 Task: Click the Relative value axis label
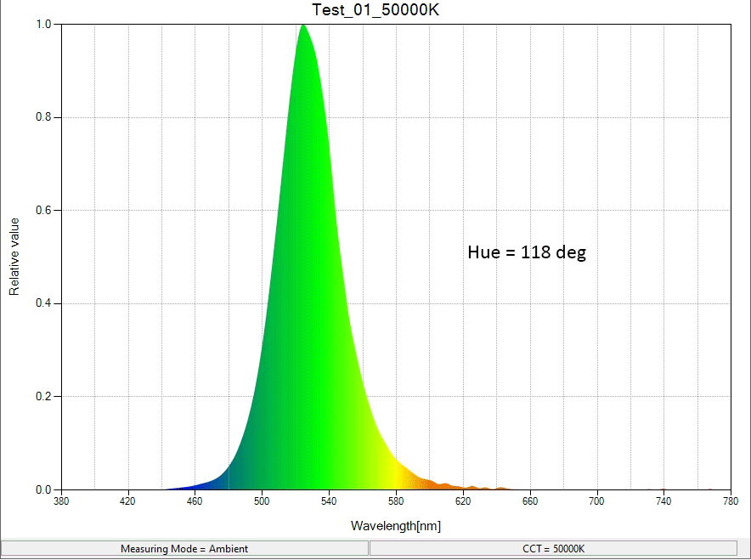14,257
